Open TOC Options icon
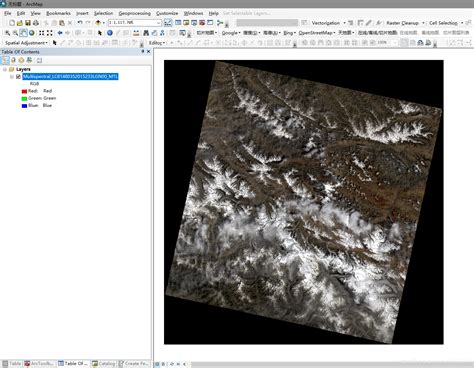The image size is (474, 368). [39, 60]
